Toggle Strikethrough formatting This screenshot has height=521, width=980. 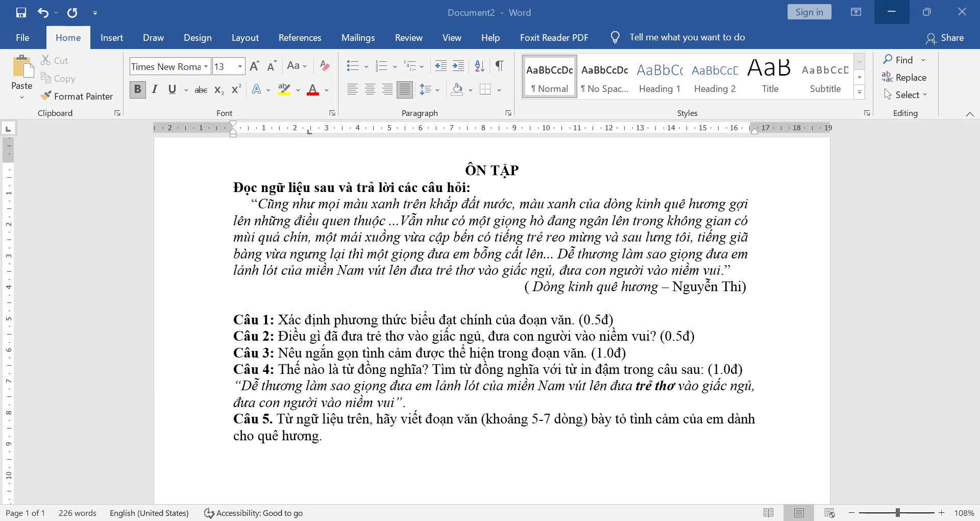click(x=201, y=90)
